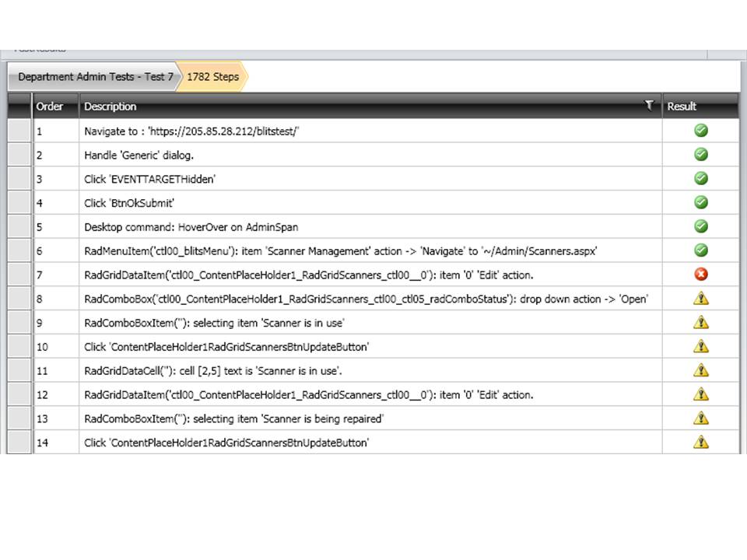Viewport: 747px width, 560px height.
Task: Click the warning icon for step 10
Action: click(x=701, y=346)
